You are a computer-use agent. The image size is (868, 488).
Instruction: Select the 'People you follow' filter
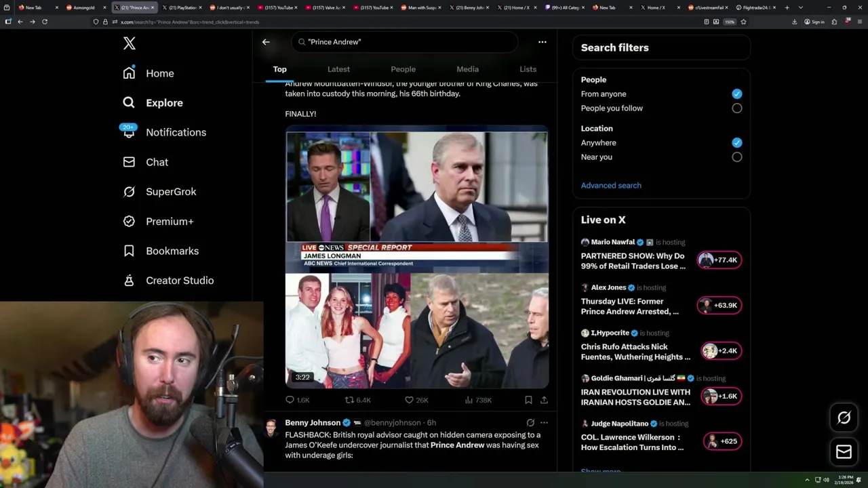click(736, 108)
